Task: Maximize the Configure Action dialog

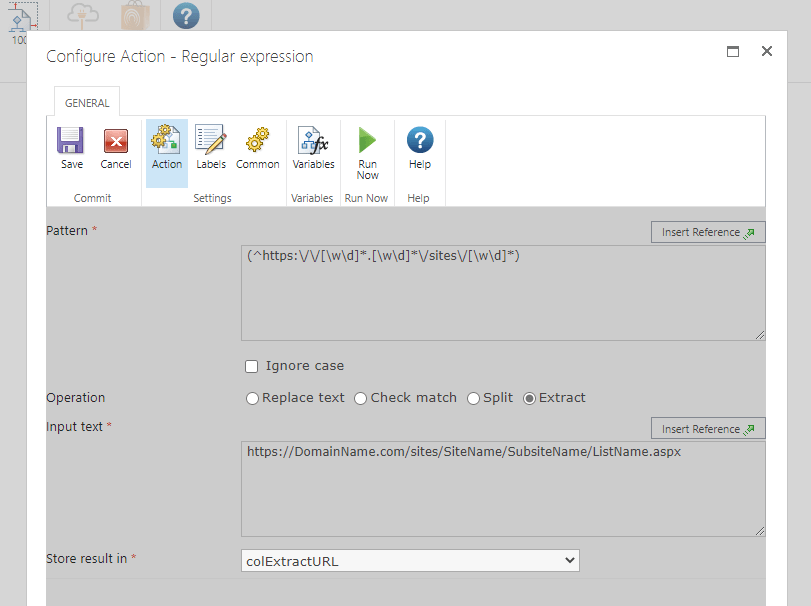Action: tap(733, 52)
